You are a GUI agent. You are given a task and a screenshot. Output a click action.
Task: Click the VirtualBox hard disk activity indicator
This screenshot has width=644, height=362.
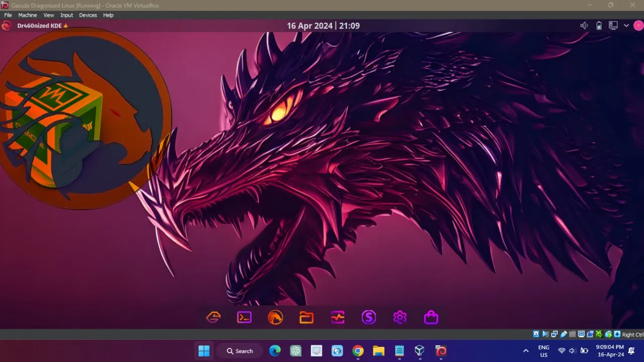[536, 334]
